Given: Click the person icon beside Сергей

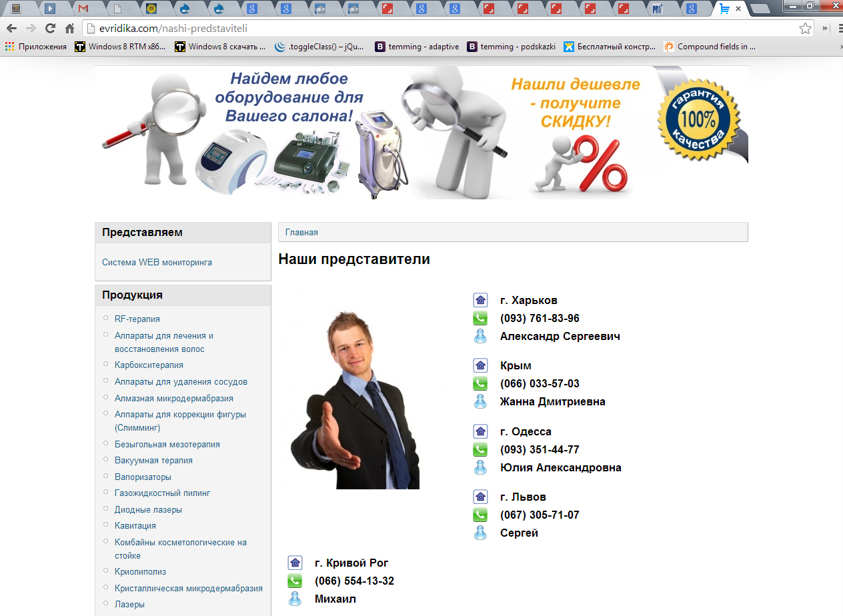Looking at the screenshot, I should click(480, 533).
